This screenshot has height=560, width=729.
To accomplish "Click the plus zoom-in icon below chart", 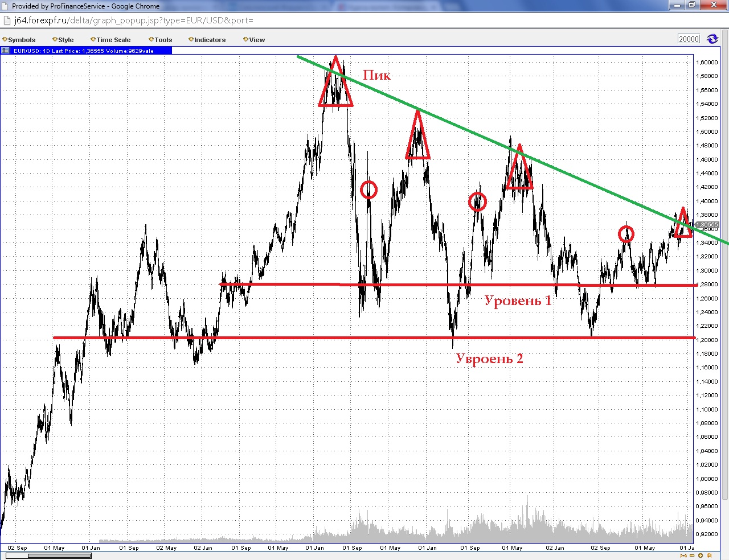I will (x=701, y=555).
